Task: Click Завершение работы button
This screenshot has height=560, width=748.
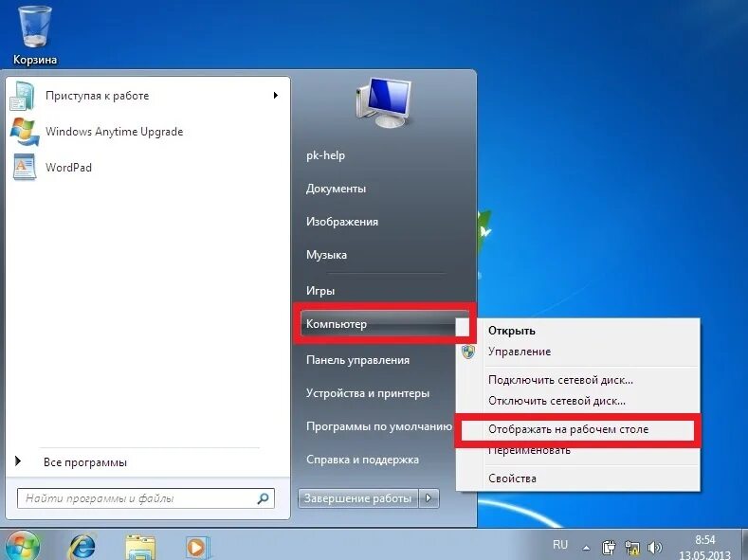Action: point(357,498)
